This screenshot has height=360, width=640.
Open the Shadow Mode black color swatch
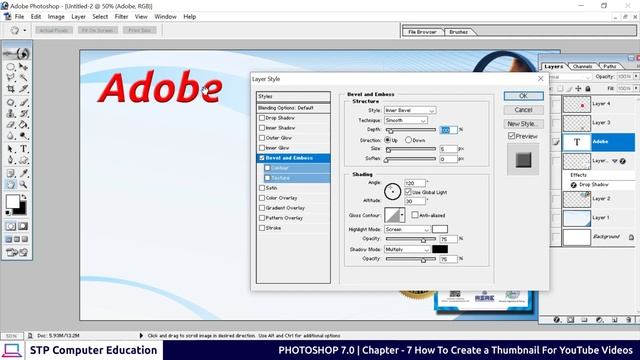440,249
